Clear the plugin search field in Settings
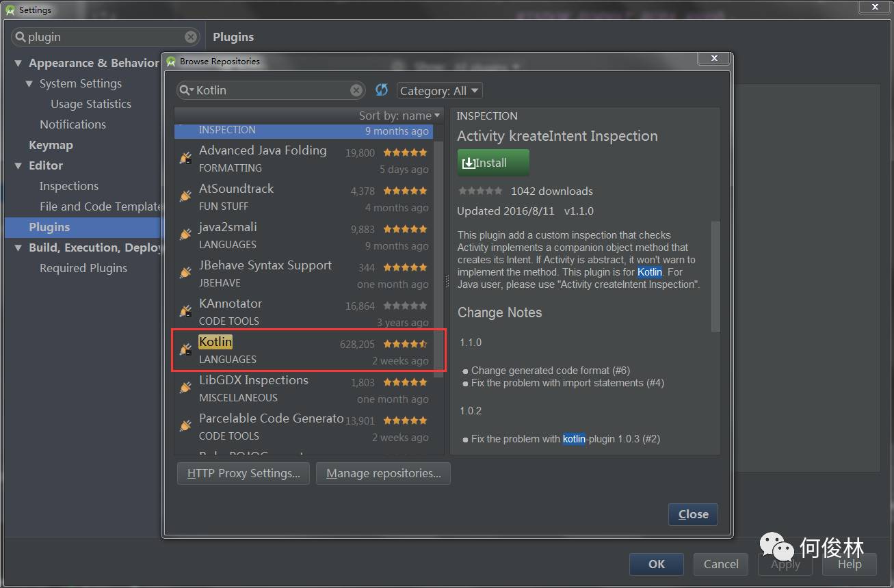 click(x=191, y=37)
